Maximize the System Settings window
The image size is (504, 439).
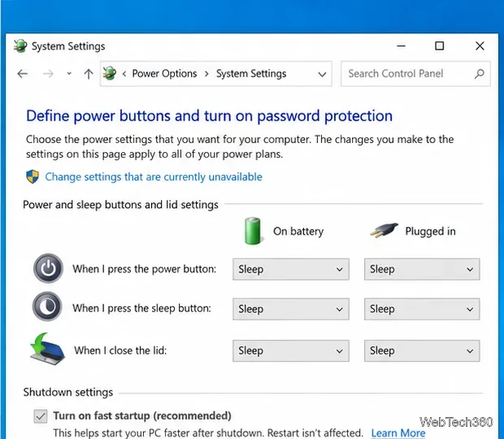coord(440,46)
